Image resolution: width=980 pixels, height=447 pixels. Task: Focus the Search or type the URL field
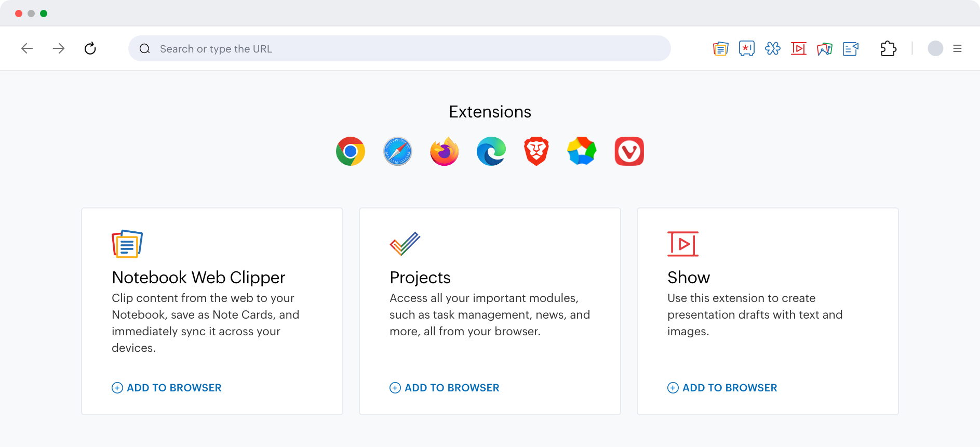click(x=399, y=48)
